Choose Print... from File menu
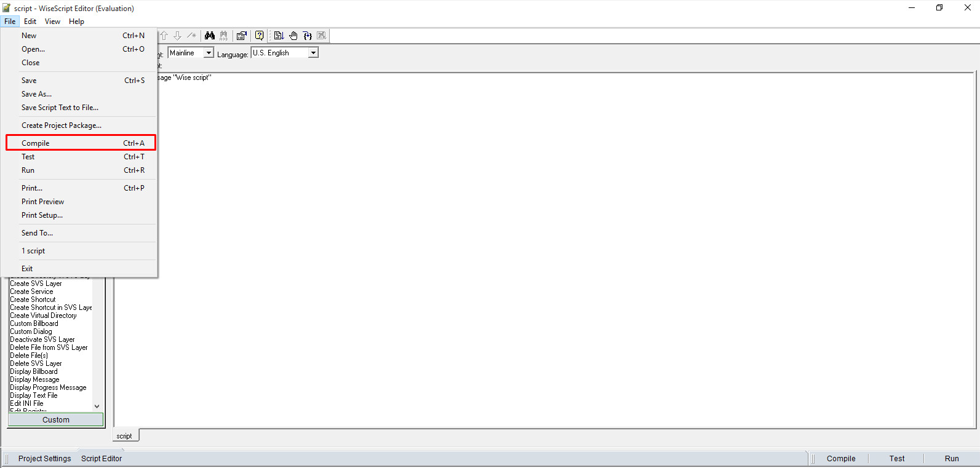Viewport: 980px width, 468px height. coord(80,188)
